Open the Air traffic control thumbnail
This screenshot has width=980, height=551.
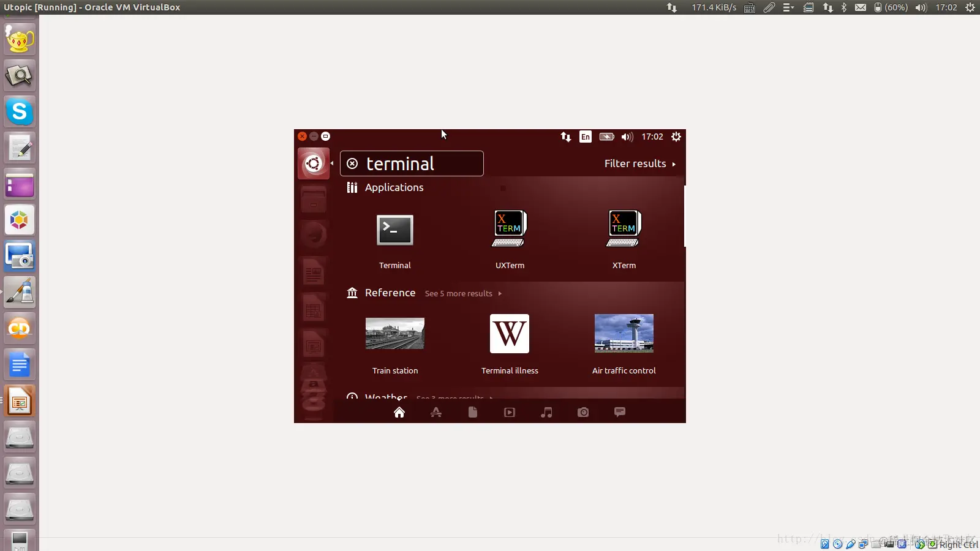point(624,334)
